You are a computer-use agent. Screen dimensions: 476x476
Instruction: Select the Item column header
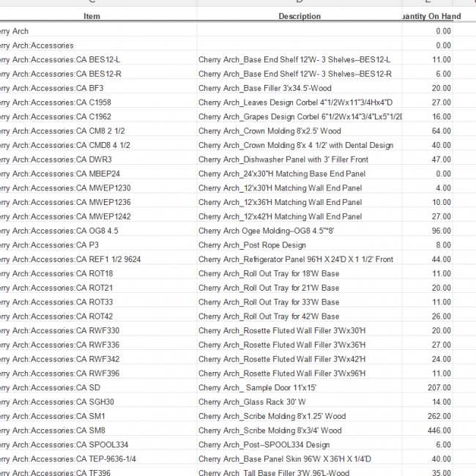(98, 16)
